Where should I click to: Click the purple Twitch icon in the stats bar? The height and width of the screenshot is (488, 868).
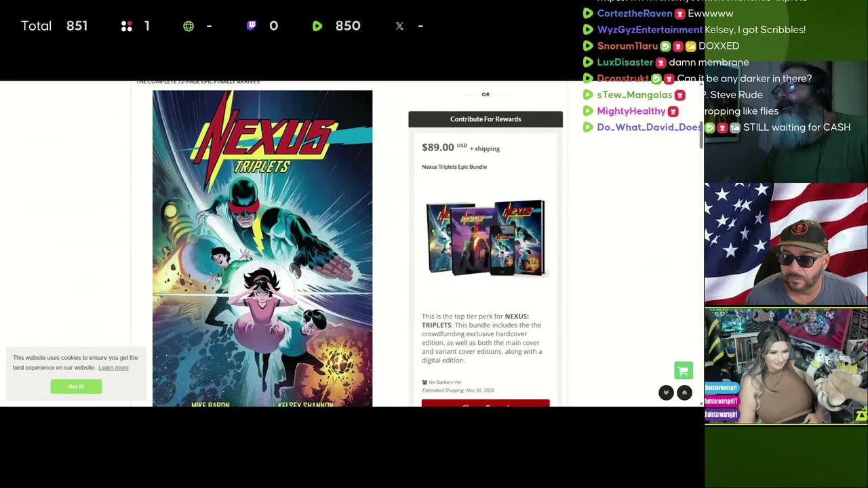point(252,26)
